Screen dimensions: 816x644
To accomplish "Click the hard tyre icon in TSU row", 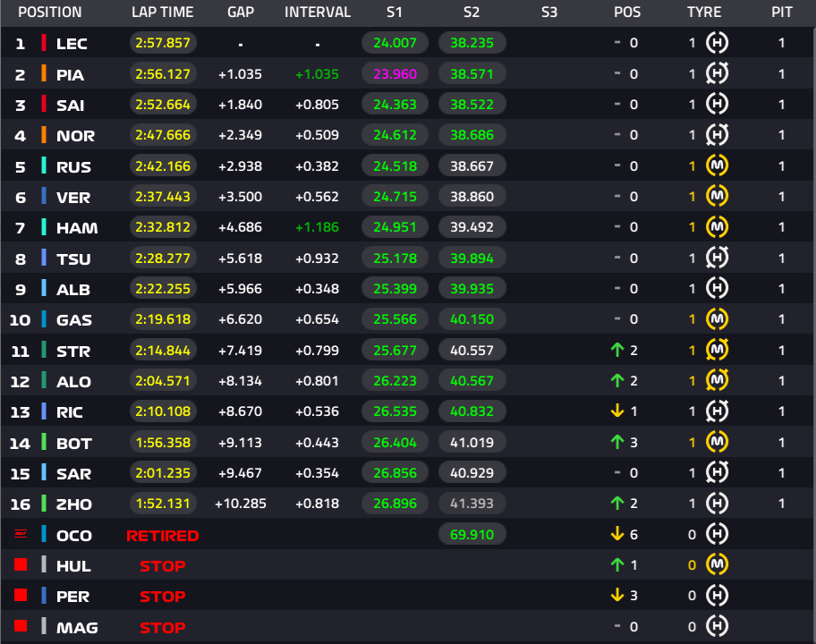I will point(717,258).
